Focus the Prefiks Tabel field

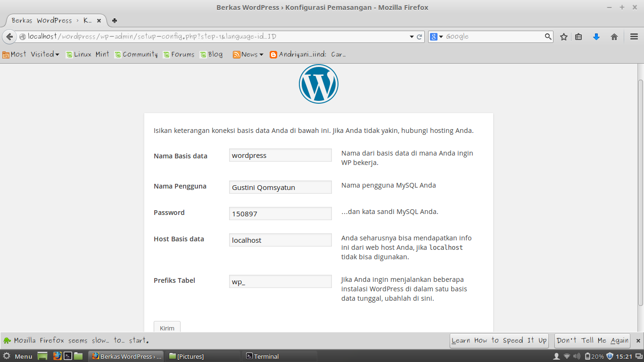tap(281, 281)
